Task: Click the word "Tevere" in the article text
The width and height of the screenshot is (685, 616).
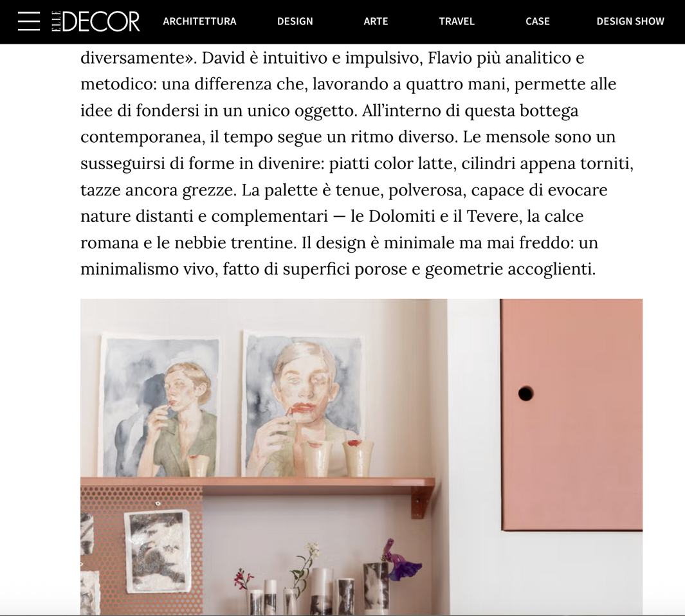Action: tap(494, 216)
